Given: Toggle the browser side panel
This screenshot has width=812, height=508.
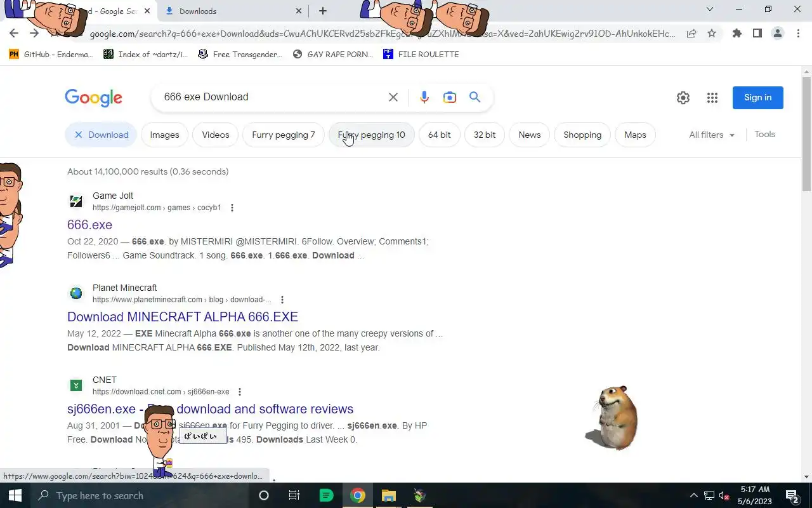Looking at the screenshot, I should (x=757, y=34).
